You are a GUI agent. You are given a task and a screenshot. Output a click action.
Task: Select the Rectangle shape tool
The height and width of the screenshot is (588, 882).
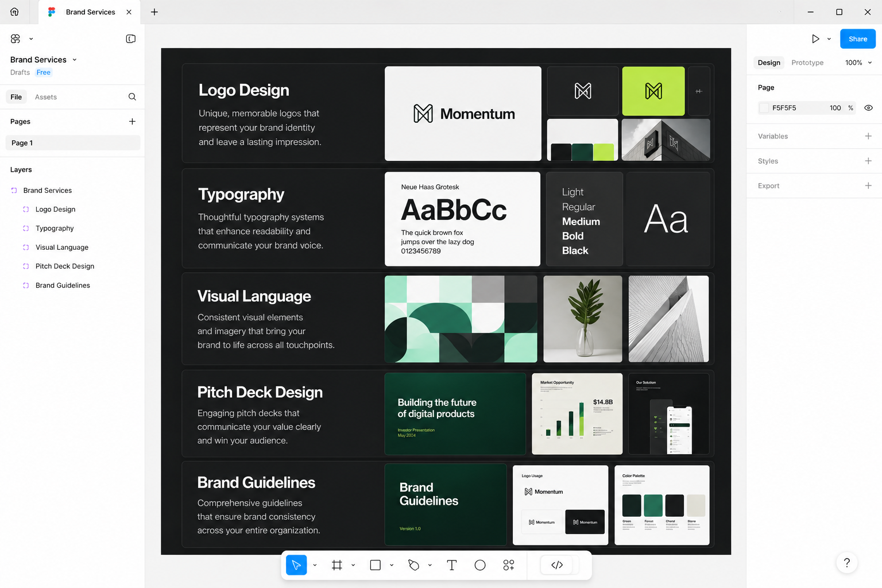coord(376,565)
